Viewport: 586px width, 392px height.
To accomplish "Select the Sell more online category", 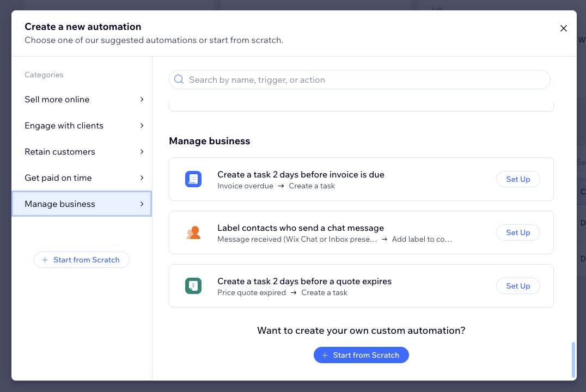I will (x=57, y=100).
